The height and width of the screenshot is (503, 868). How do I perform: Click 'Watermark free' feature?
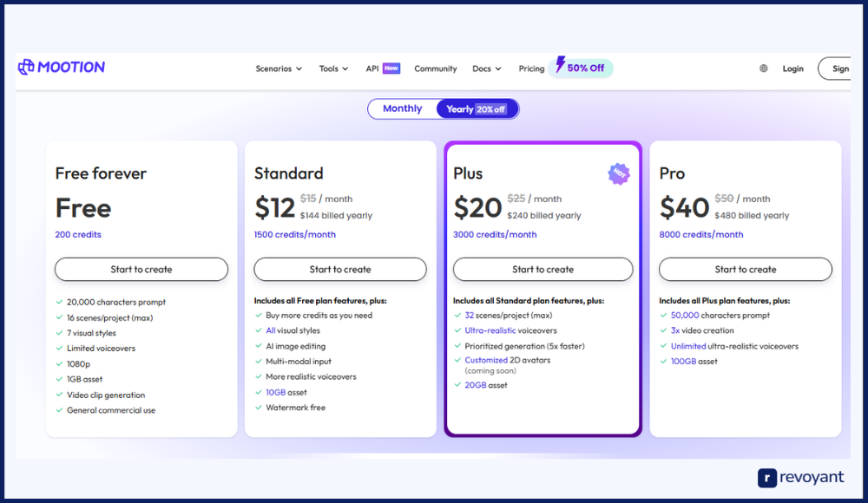click(x=296, y=408)
